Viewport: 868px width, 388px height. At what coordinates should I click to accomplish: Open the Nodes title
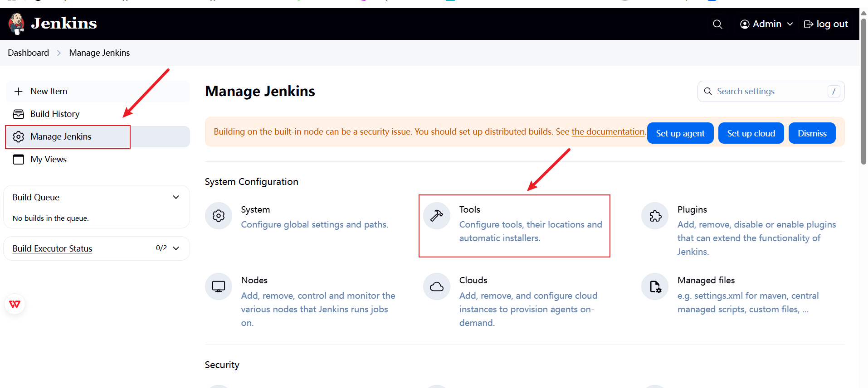pos(254,280)
